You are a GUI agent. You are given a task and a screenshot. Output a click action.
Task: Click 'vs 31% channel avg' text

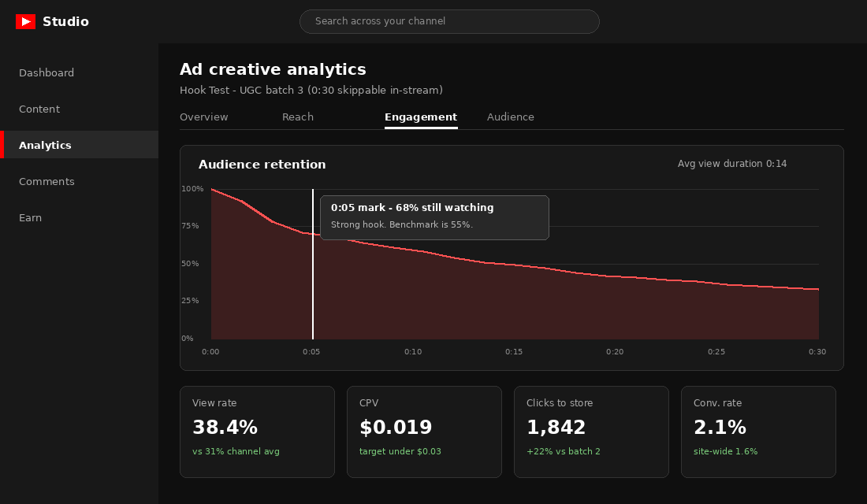click(x=236, y=451)
